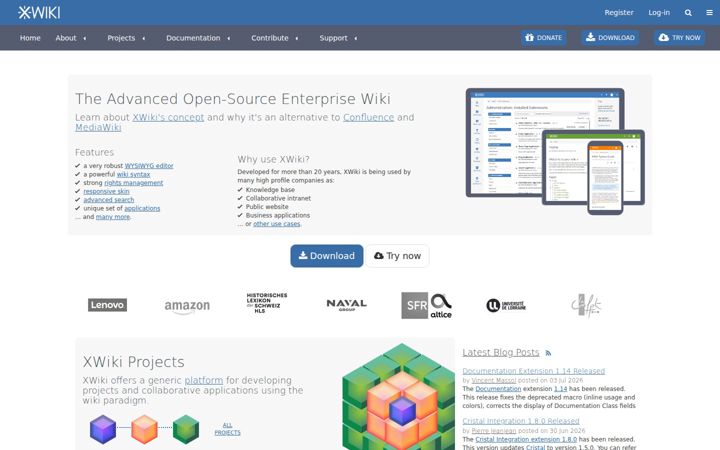This screenshot has height=450, width=720.
Task: Expand the About menu arrow
Action: pyautogui.click(x=85, y=38)
